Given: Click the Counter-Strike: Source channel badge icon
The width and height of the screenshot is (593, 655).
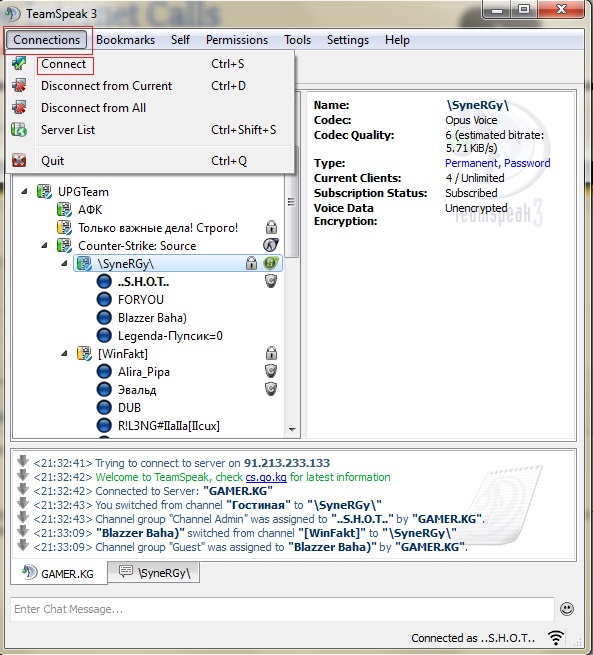Looking at the screenshot, I should click(271, 245).
